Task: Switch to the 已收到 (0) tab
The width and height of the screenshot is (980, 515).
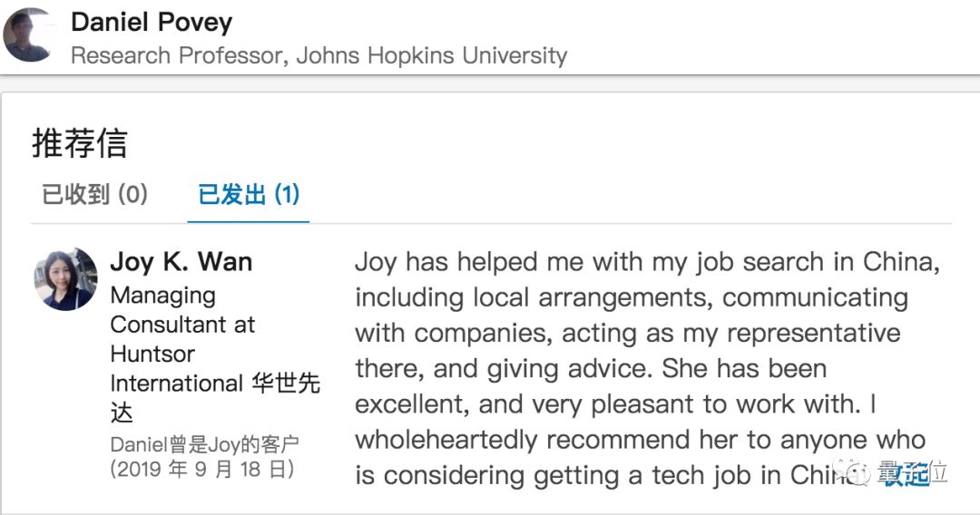Action: tap(95, 194)
